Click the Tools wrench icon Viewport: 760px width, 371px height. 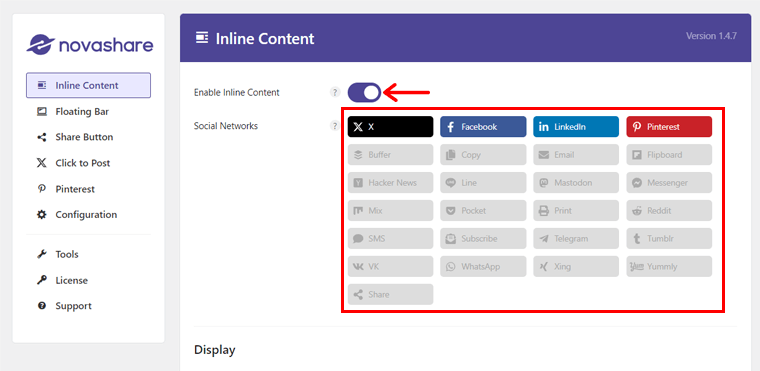click(42, 254)
